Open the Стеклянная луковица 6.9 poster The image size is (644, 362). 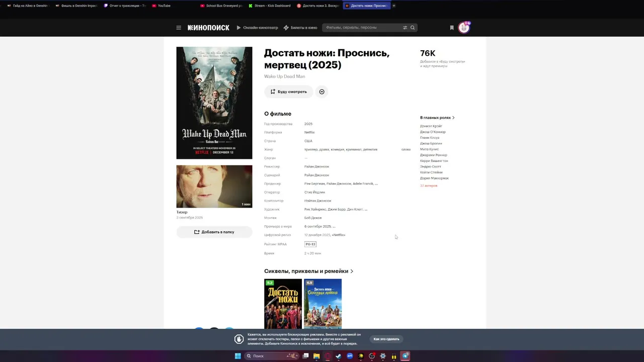click(323, 304)
